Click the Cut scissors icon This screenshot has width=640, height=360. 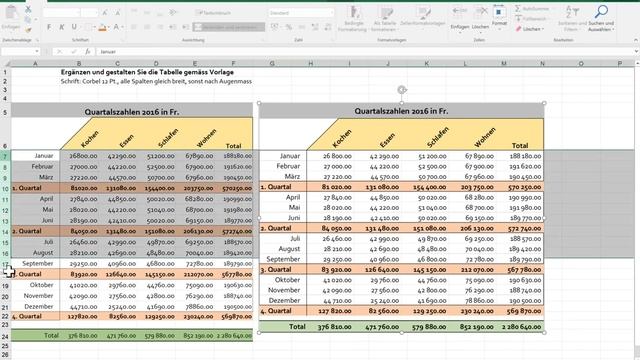(28, 9)
